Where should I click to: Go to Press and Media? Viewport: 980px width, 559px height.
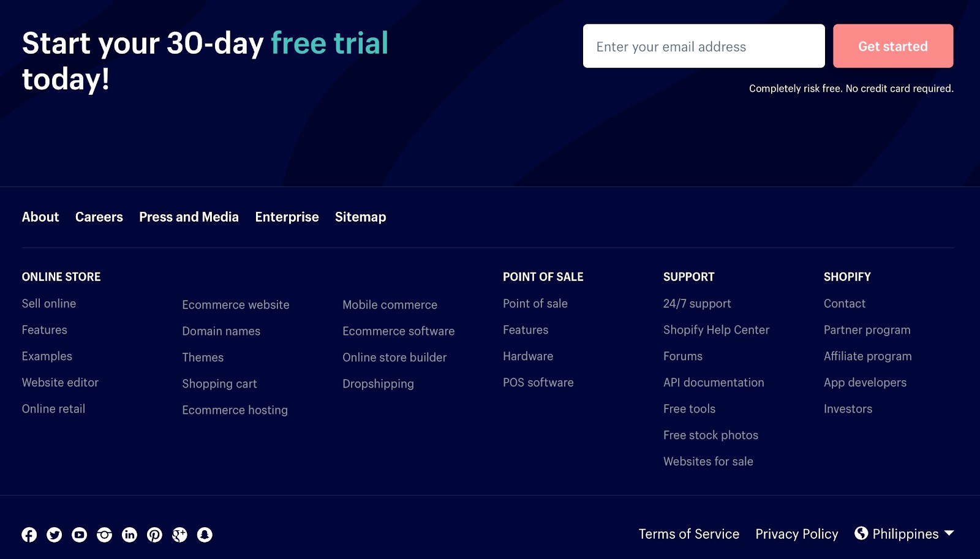pyautogui.click(x=189, y=217)
